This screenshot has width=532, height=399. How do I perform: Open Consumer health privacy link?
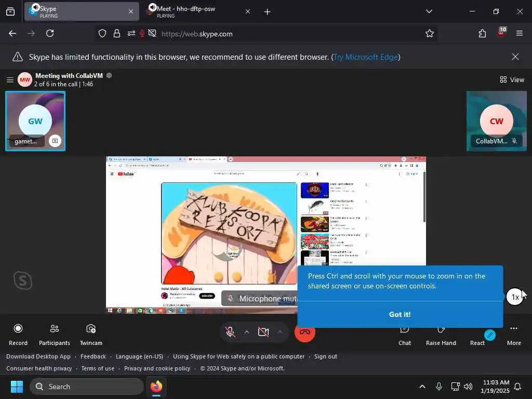[39, 368]
